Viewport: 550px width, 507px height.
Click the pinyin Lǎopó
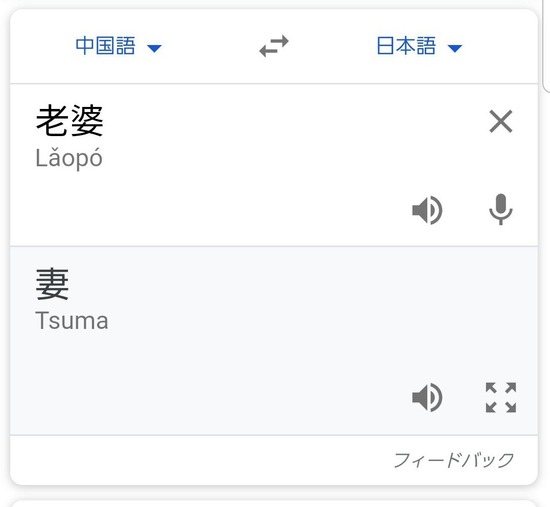(69, 158)
